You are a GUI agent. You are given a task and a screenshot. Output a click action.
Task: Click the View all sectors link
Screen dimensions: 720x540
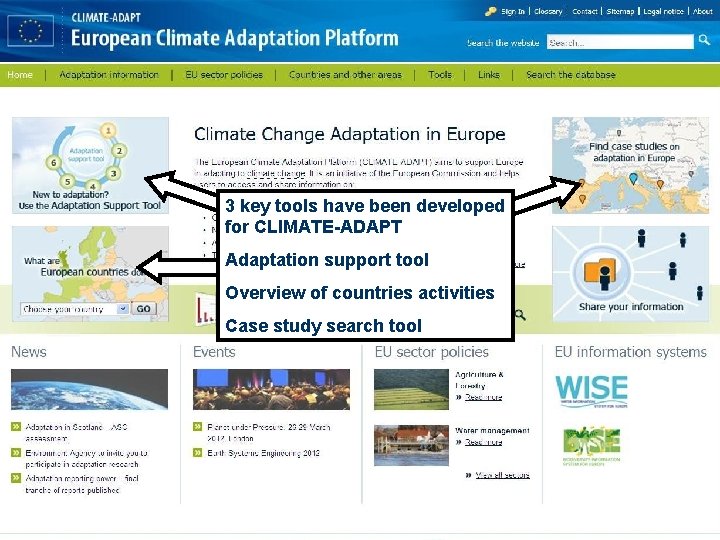(502, 475)
